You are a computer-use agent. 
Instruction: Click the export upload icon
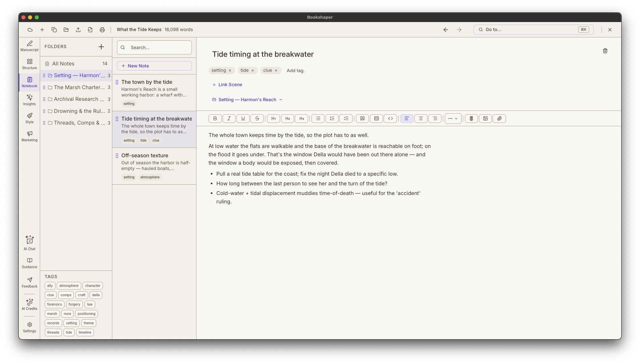tap(78, 30)
